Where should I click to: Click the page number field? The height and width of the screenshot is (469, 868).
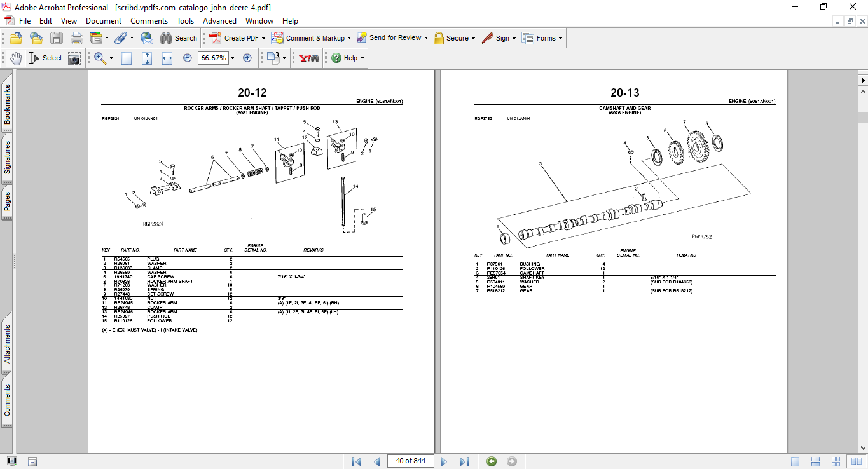pyautogui.click(x=410, y=461)
